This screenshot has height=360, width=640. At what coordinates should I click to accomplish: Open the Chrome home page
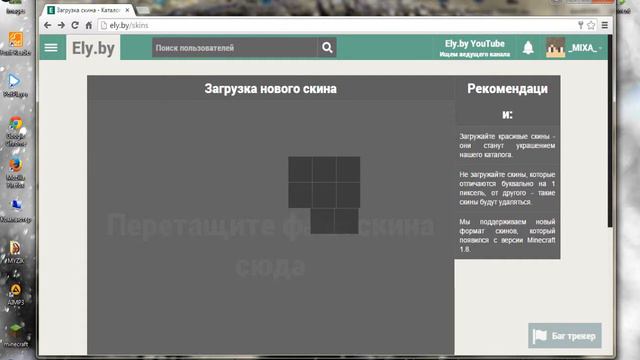tap(89, 25)
